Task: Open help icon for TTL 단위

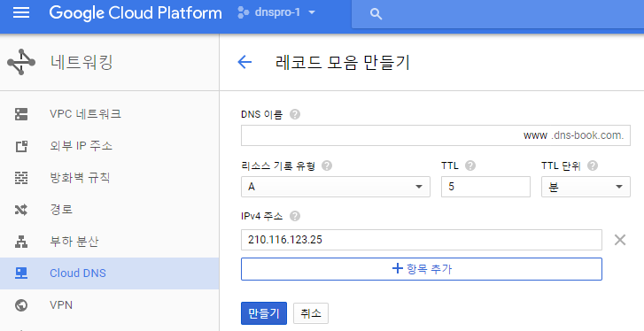Action: point(593,165)
